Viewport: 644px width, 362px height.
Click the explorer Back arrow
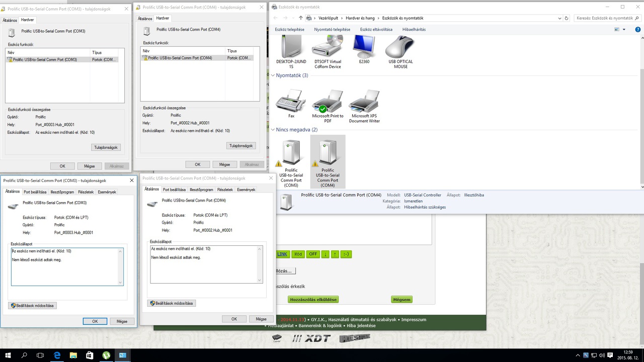(275, 18)
